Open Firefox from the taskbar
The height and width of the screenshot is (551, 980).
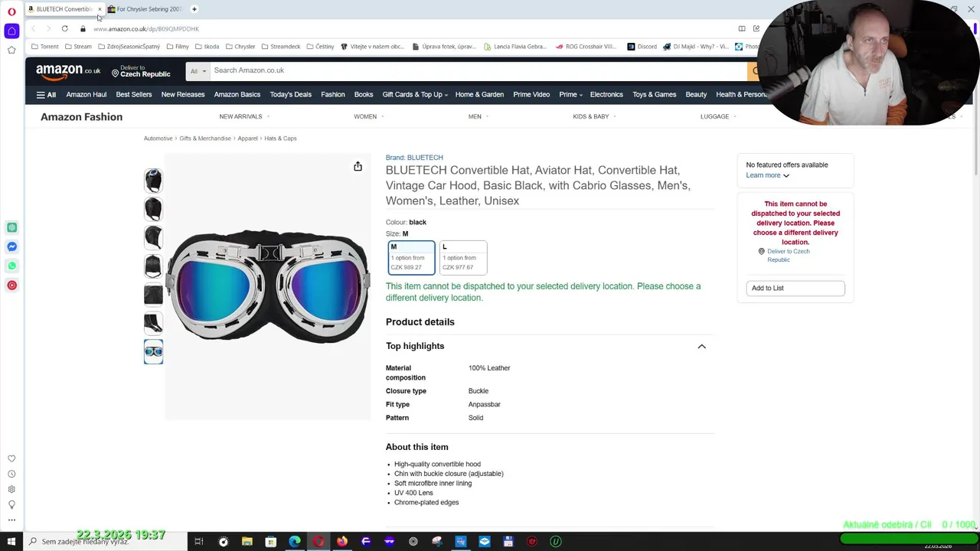click(341, 541)
